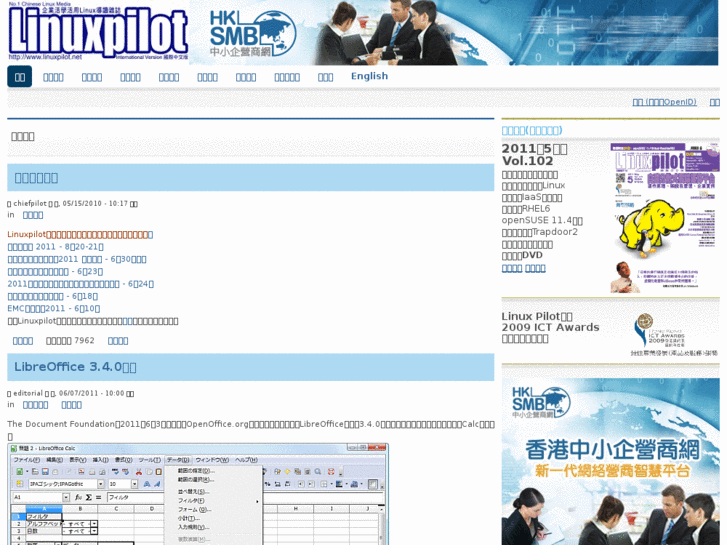Click the 2009 ICT Awards logo image
The width and height of the screenshot is (727, 545).
[x=674, y=335]
